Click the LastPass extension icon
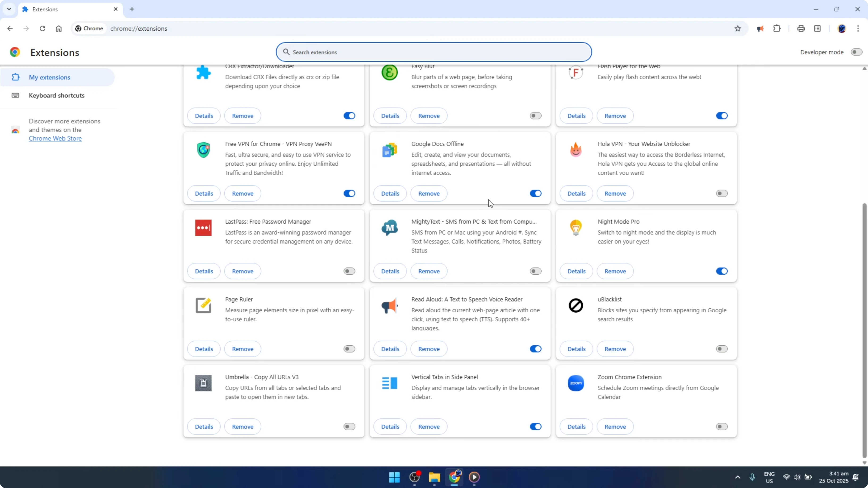 click(203, 228)
